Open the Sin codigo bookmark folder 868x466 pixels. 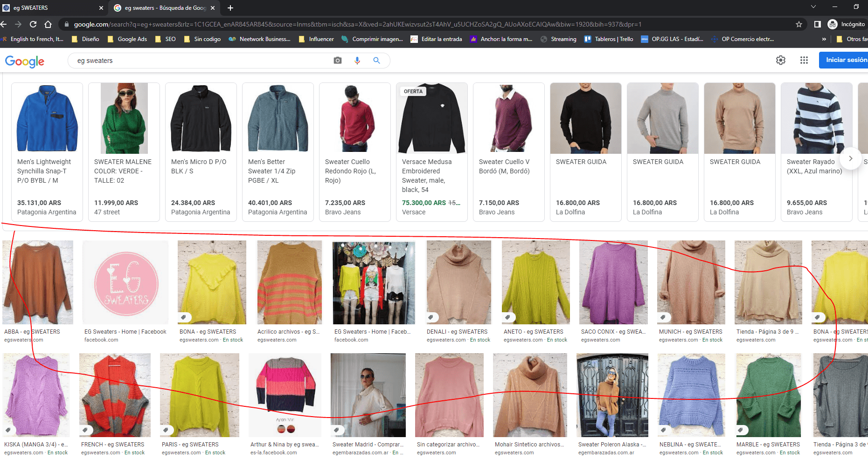coord(202,39)
